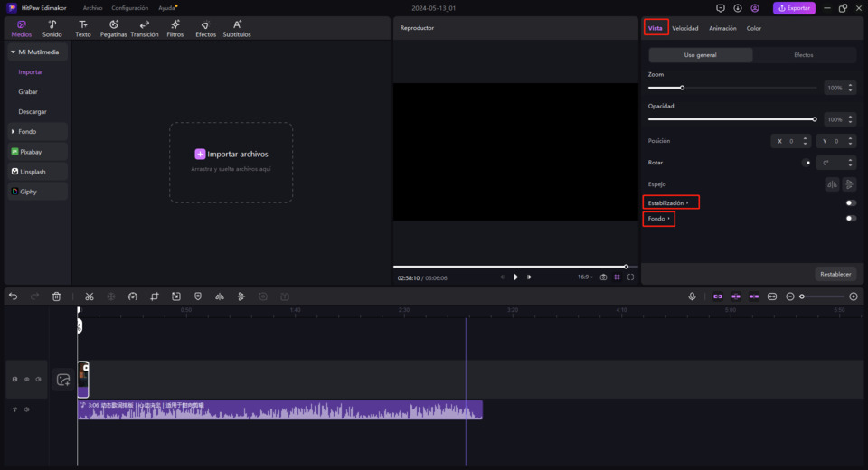Click the Restablecer button
Image resolution: width=868 pixels, height=470 pixels.
[835, 274]
